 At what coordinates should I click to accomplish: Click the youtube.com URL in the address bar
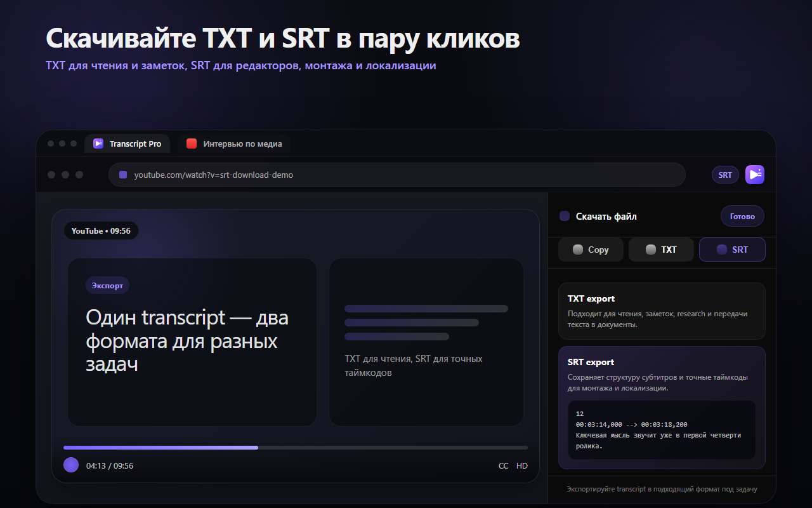(x=214, y=174)
